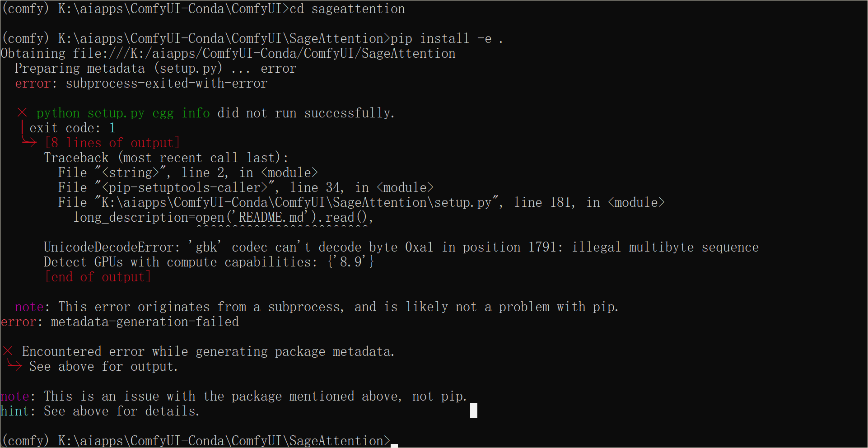Image resolution: width=868 pixels, height=448 pixels.
Task: Click the compute capabilities '8.9' value
Action: [351, 262]
